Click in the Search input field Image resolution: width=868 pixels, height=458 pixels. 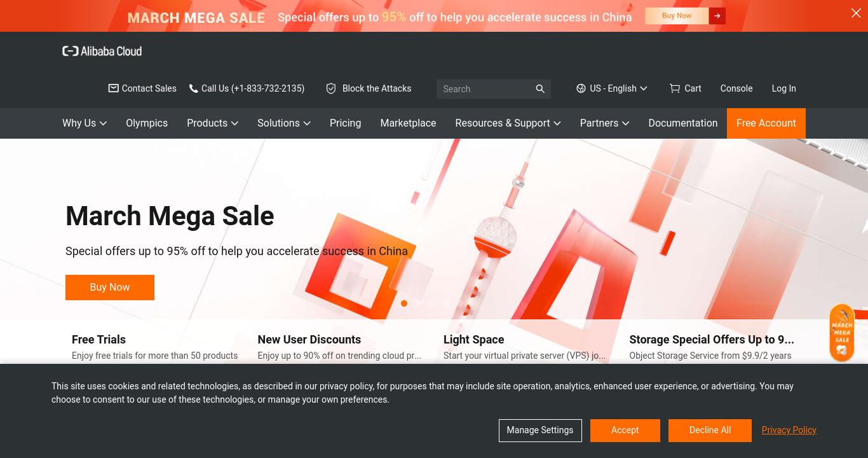click(485, 89)
